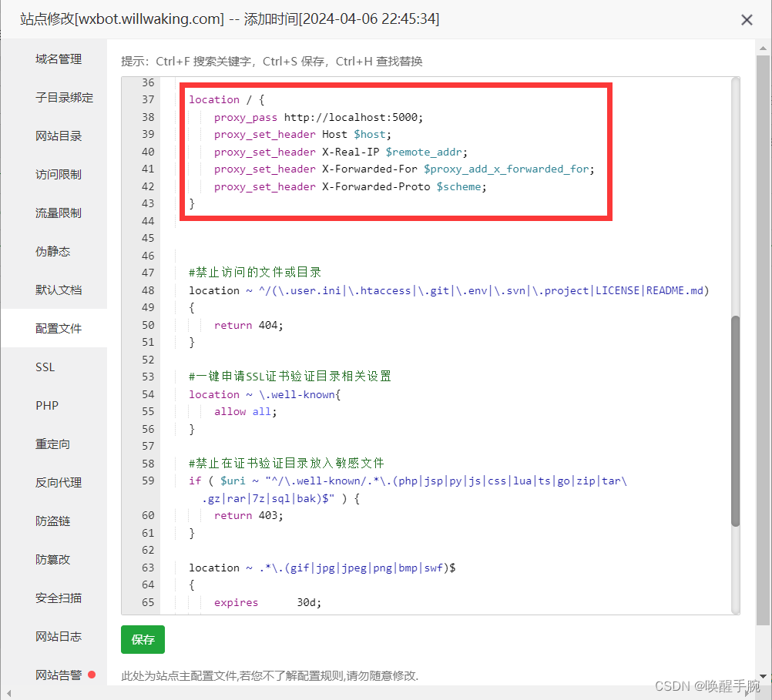Click the X-Forwarded-For header line
This screenshot has height=700, width=772.
[x=404, y=169]
